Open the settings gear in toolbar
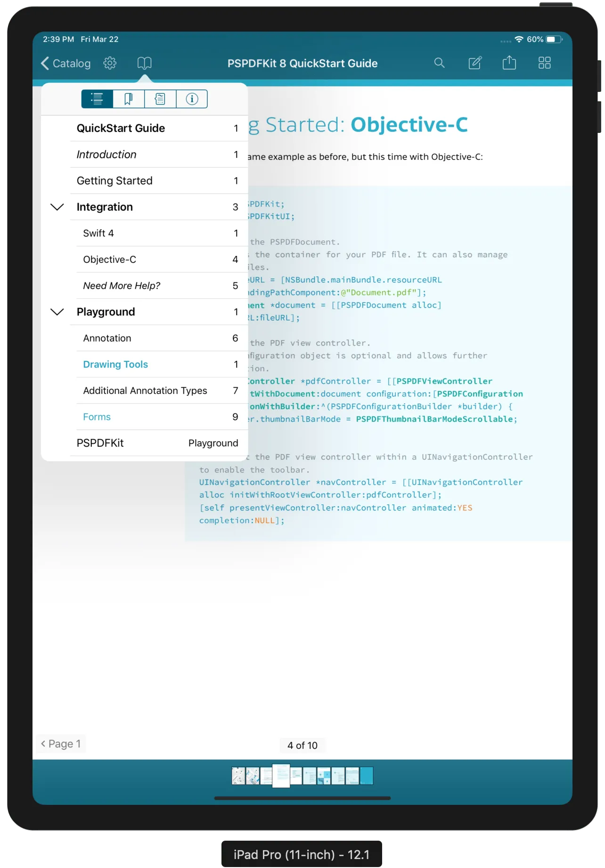The image size is (605, 868). [110, 63]
